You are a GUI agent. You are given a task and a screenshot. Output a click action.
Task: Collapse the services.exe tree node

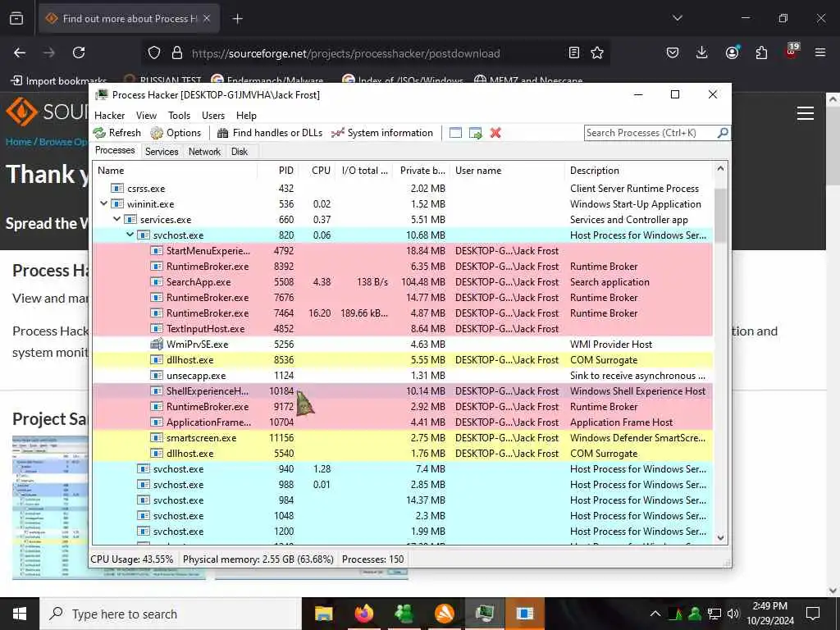(116, 219)
